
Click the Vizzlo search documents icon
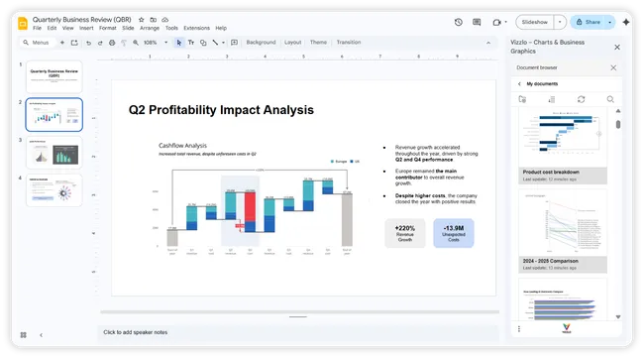pos(610,99)
